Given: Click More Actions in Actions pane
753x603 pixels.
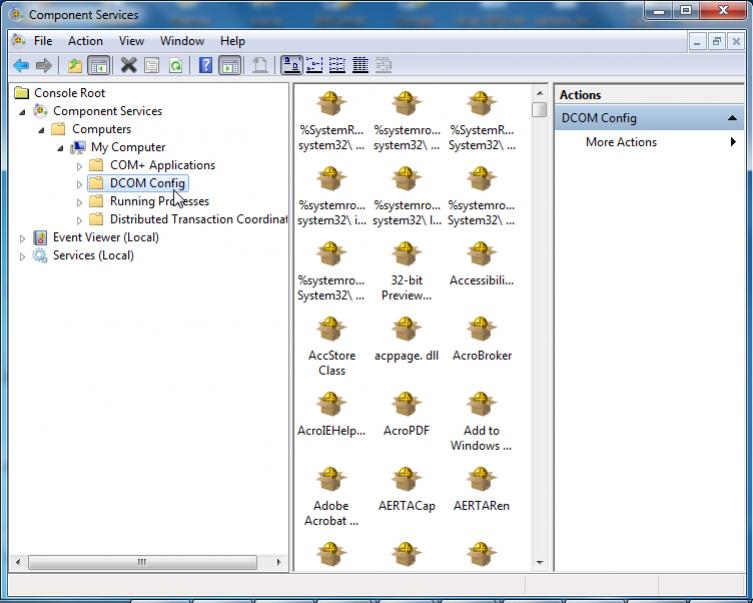Looking at the screenshot, I should pos(621,142).
